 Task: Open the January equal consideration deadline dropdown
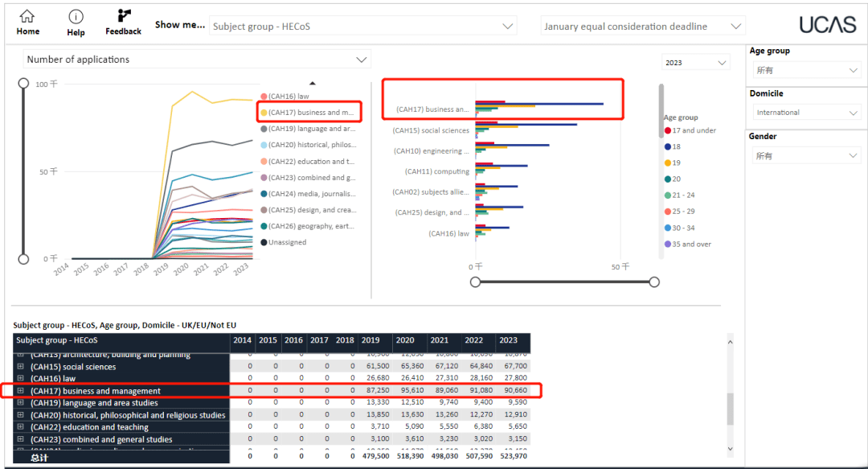pyautogui.click(x=644, y=27)
